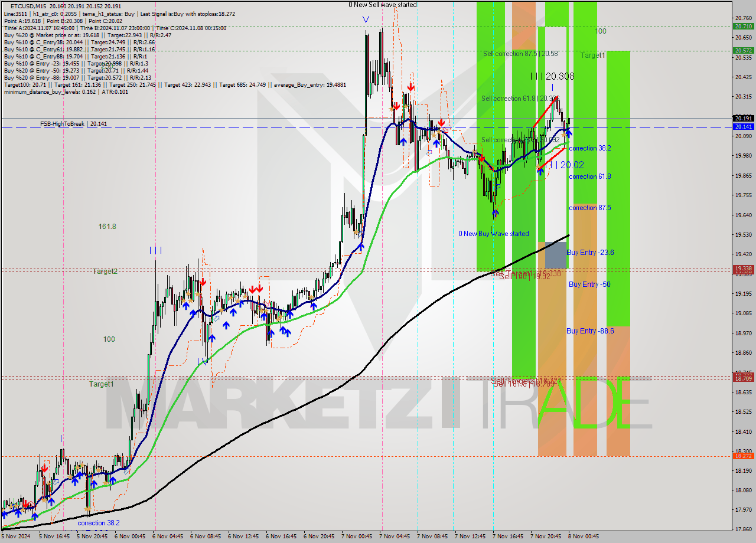Select the 'Buy Entry -23.6' label
This screenshot has width=756, height=543.
[590, 253]
